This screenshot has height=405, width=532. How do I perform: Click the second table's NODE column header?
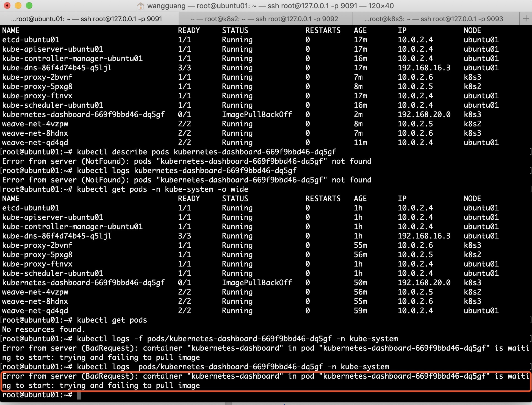click(472, 199)
